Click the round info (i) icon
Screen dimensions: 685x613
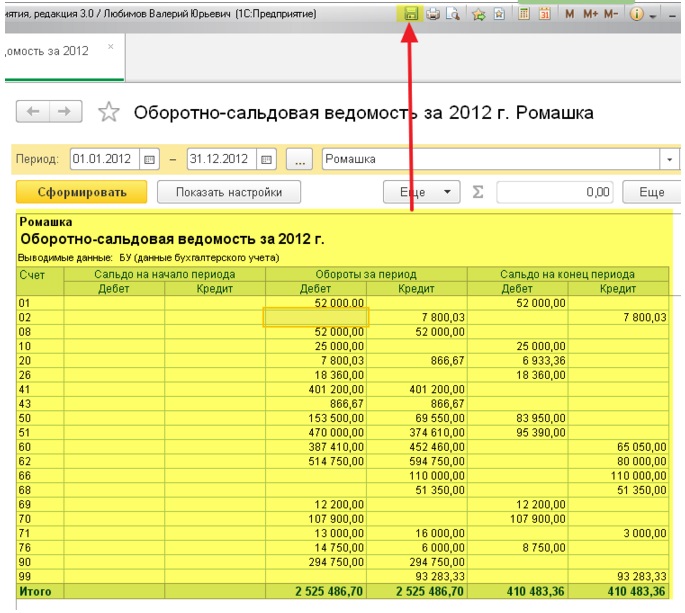[637, 14]
